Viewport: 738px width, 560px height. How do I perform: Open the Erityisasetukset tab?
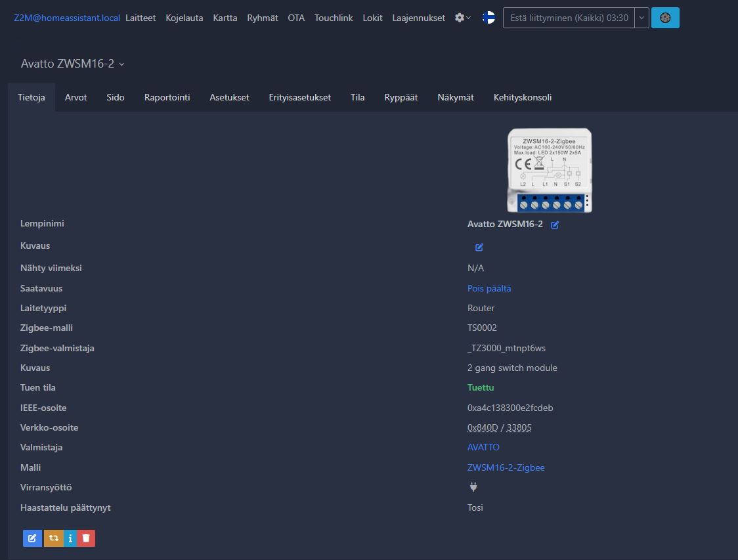299,97
